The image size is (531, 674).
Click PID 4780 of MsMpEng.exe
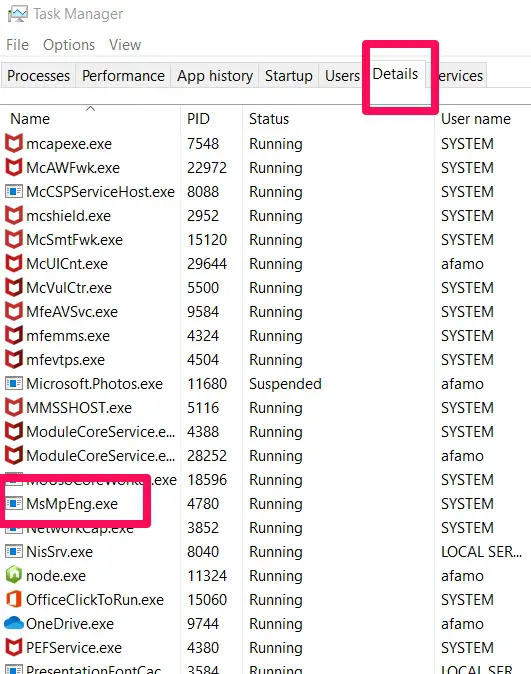[203, 503]
